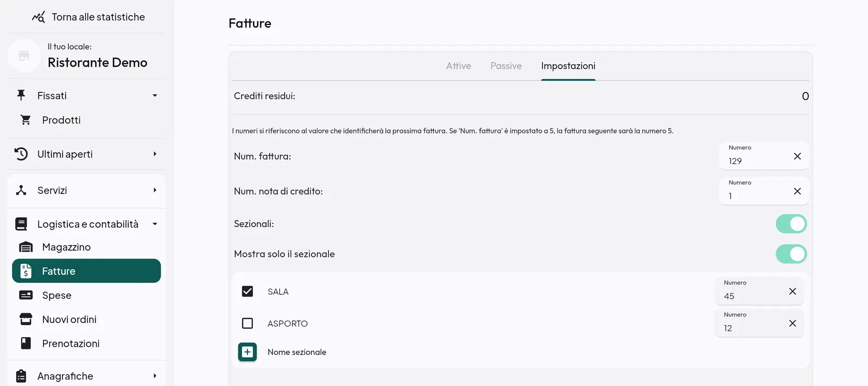Collapse Logistica e contabilità section arrow
868x386 pixels.
coord(155,224)
